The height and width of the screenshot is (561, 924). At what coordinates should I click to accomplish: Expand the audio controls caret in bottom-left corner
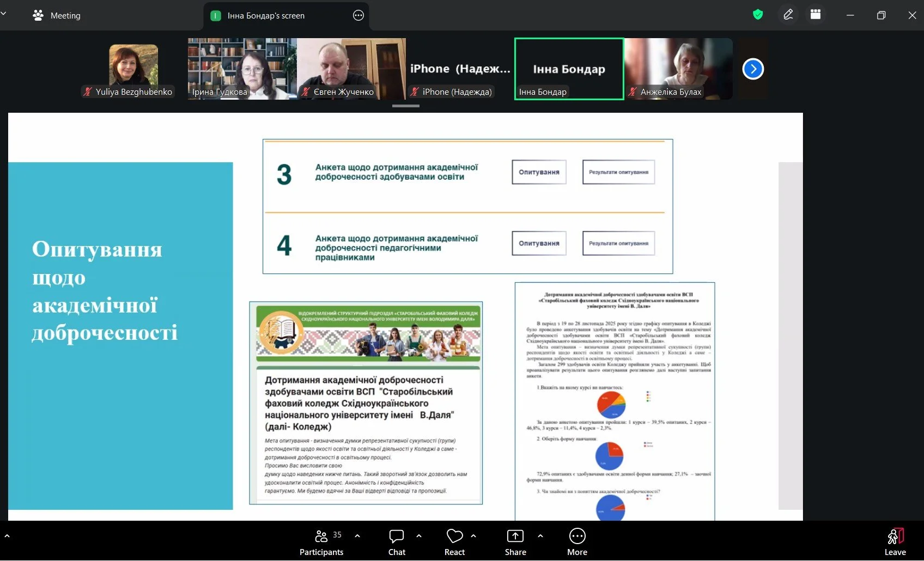7,536
